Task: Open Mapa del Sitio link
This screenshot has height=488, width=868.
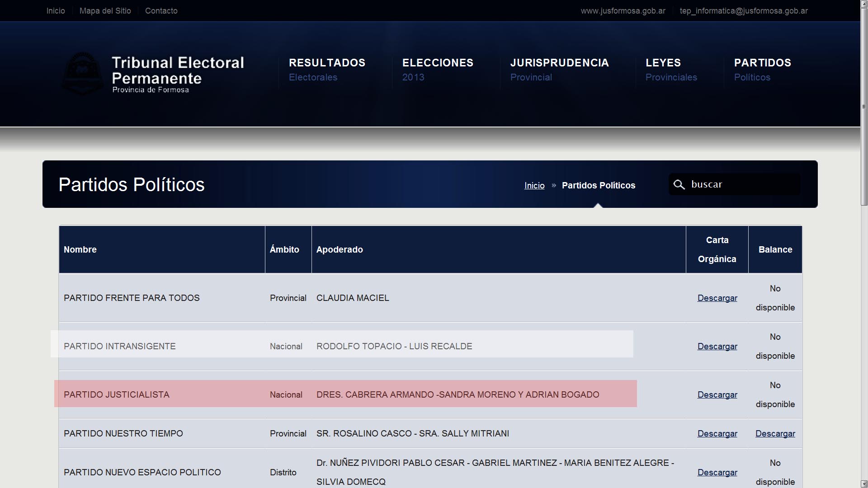Action: pyautogui.click(x=105, y=11)
